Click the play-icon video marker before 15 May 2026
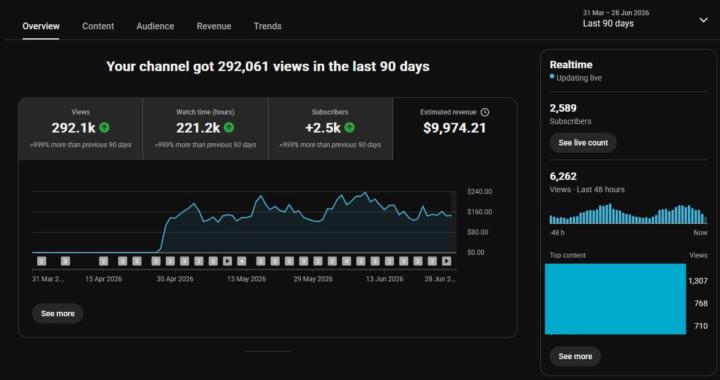Screen dimensions: 720x380 [x=227, y=261]
